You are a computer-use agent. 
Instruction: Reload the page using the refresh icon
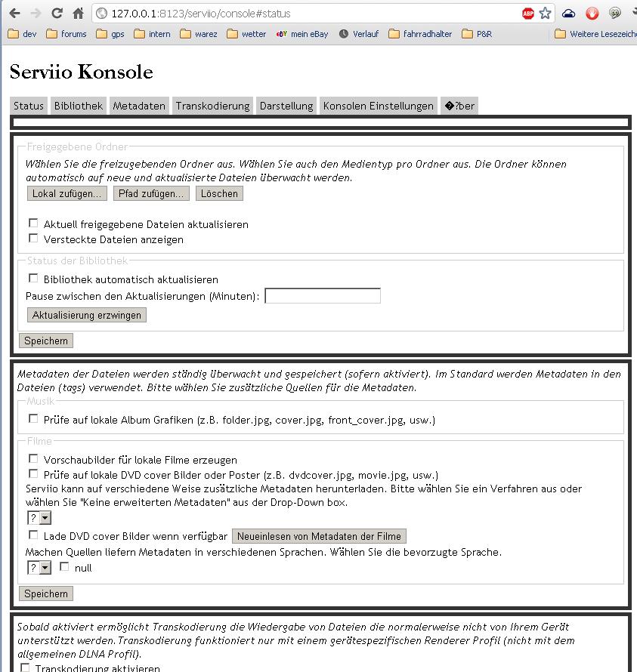57,14
